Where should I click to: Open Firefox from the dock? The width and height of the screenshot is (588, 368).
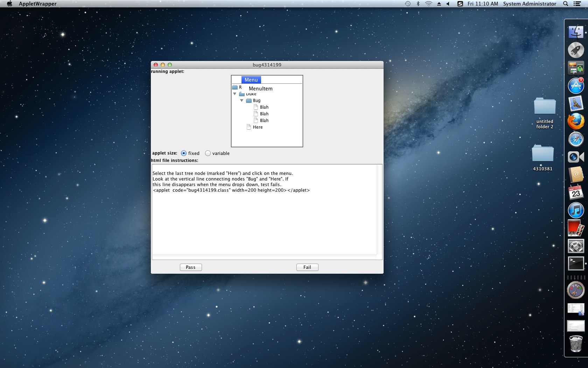[x=576, y=121]
